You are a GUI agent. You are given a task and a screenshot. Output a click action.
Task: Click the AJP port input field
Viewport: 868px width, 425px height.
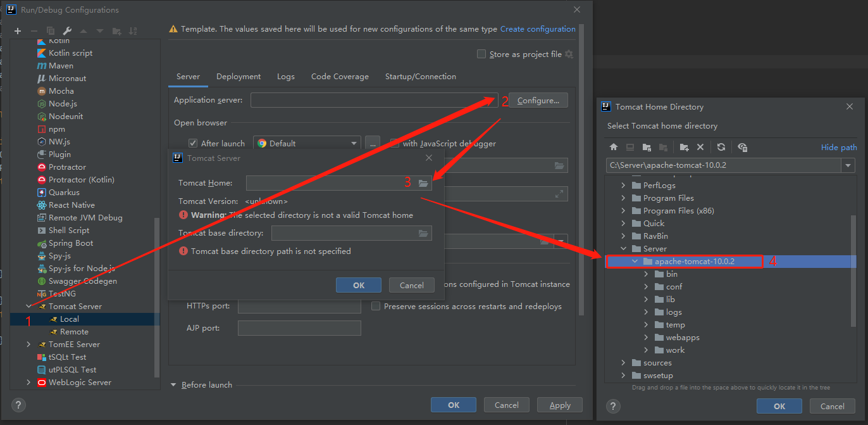[x=299, y=328]
